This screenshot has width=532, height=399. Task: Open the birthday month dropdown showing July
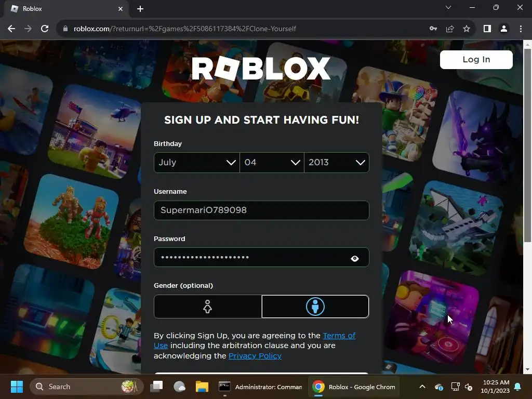click(197, 163)
